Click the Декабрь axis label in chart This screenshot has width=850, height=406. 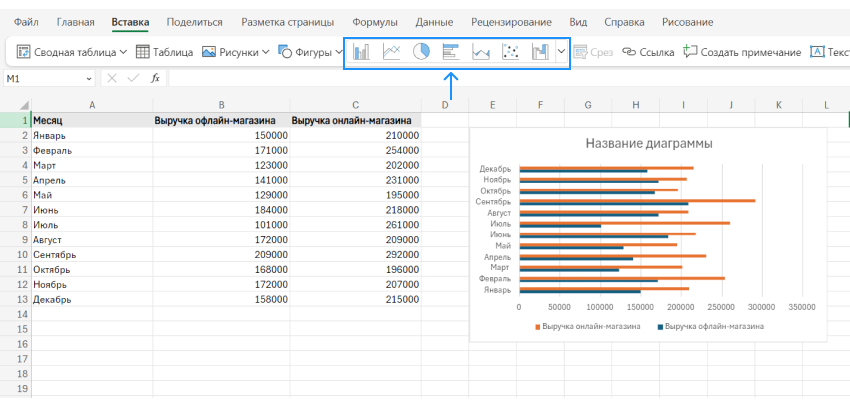(495, 169)
